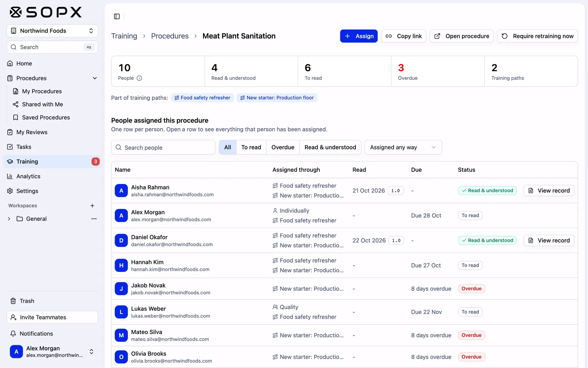
Task: Select the All filter tab
Action: click(x=227, y=147)
